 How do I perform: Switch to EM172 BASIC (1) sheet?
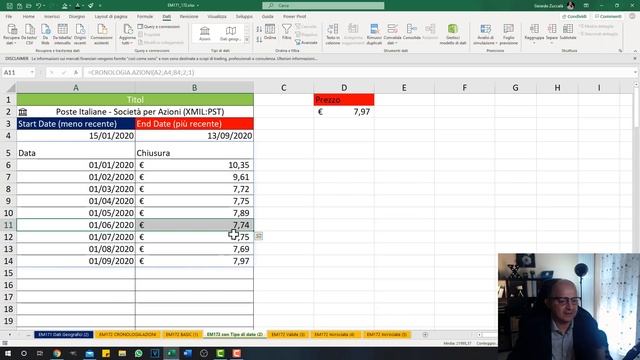pyautogui.click(x=182, y=334)
